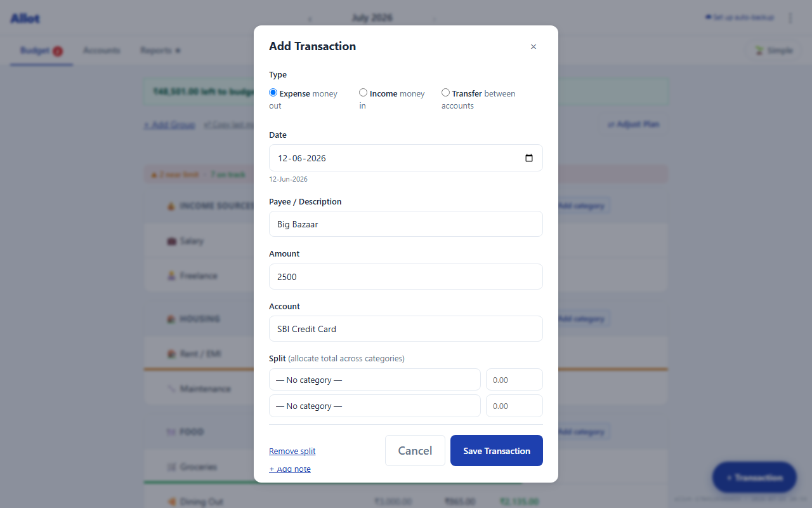Image resolution: width=812 pixels, height=508 pixels.
Task: Click the Remove split link
Action: point(292,451)
